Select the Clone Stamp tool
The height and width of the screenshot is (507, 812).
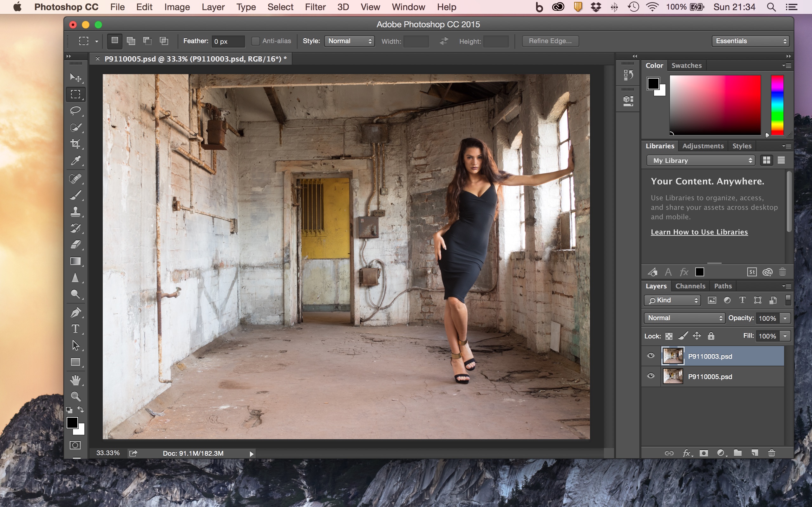point(75,211)
